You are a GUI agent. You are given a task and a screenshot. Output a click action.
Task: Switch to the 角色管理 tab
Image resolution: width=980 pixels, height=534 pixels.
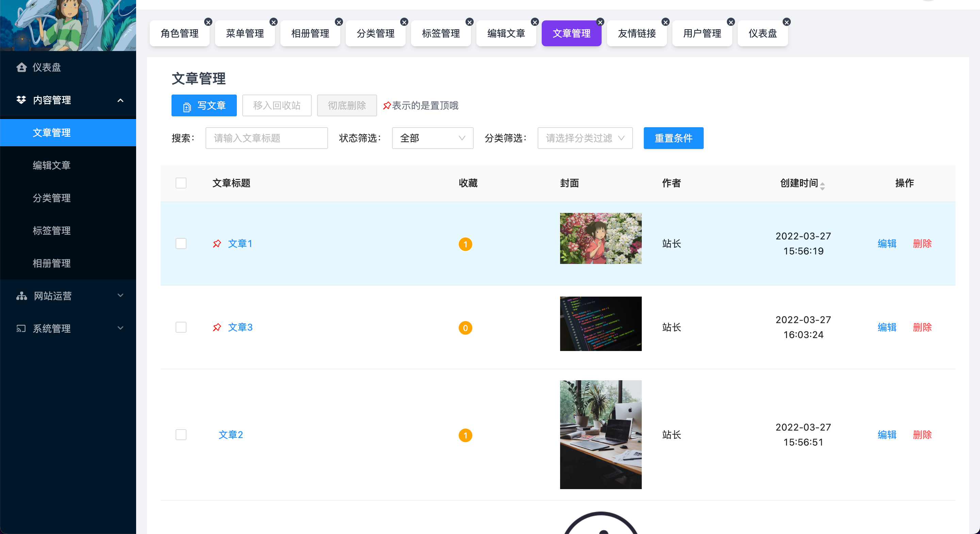(180, 33)
